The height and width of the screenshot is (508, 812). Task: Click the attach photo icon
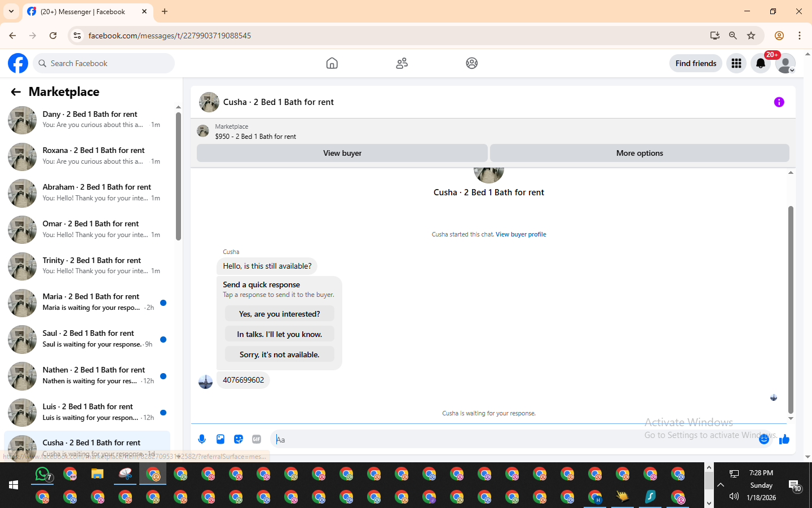click(220, 439)
